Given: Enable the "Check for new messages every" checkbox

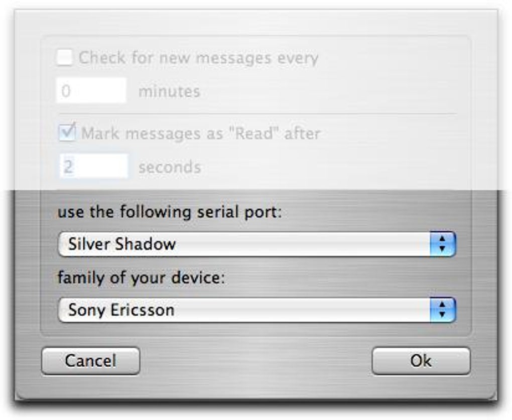Looking at the screenshot, I should 65,57.
